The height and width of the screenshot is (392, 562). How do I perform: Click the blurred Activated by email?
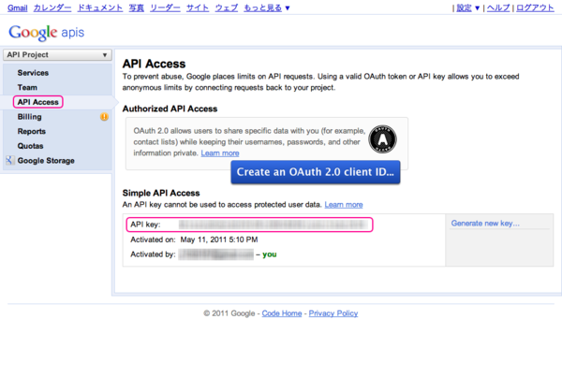click(216, 254)
